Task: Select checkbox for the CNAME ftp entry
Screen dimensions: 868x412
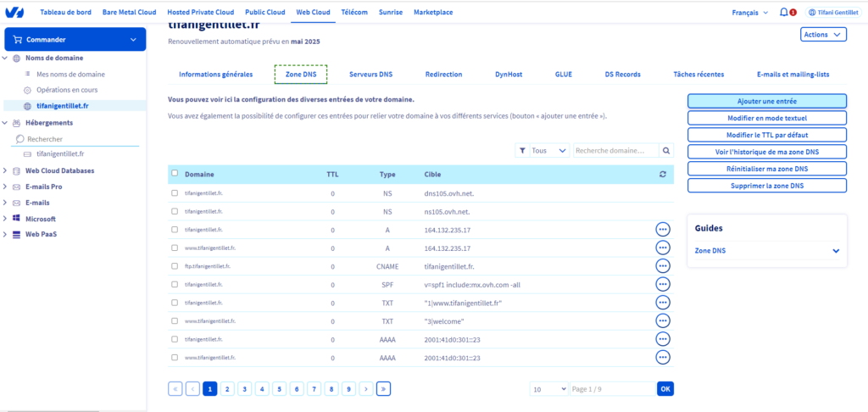Action: [x=175, y=266]
